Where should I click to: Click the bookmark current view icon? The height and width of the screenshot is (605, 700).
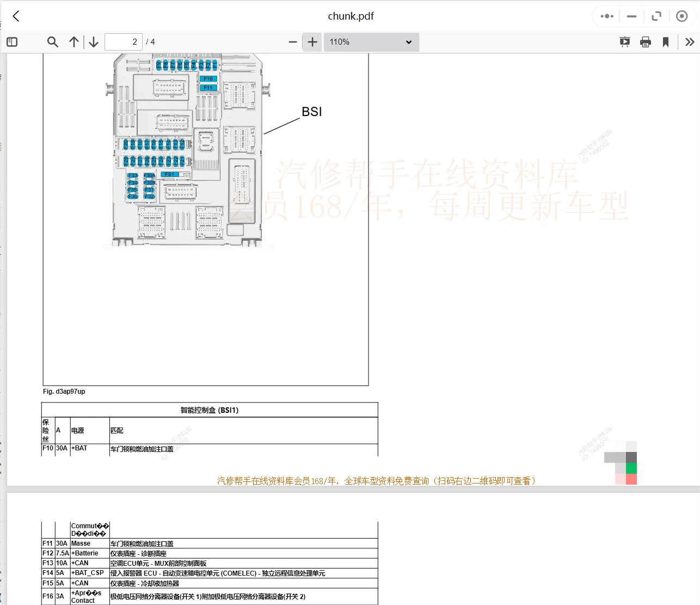tap(666, 42)
